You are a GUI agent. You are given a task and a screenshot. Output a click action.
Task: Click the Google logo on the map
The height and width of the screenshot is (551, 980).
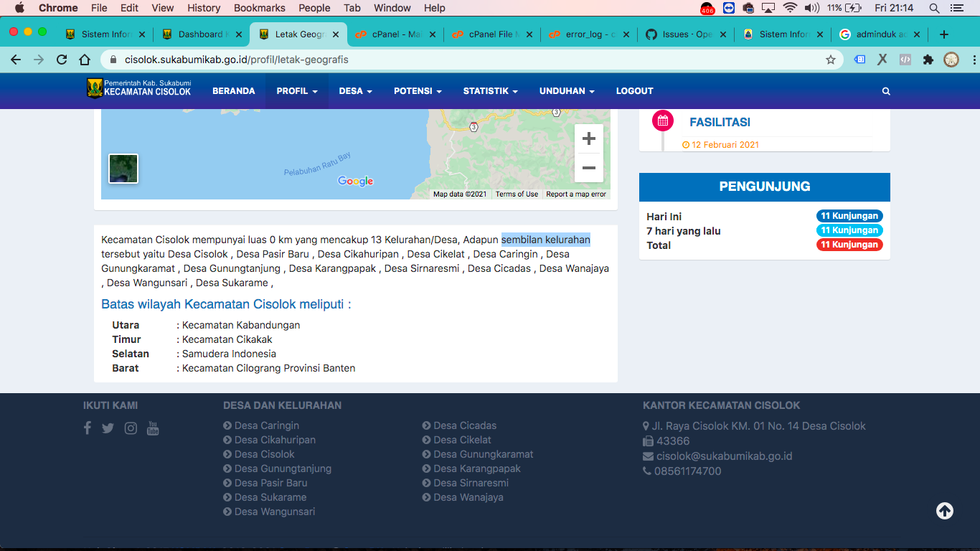[355, 181]
